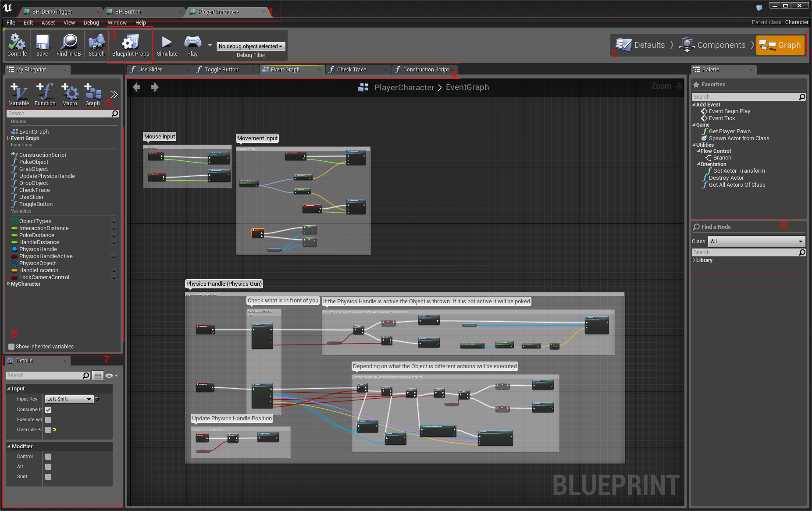The height and width of the screenshot is (511, 812).
Task: Add a new Macro
Action: click(69, 95)
